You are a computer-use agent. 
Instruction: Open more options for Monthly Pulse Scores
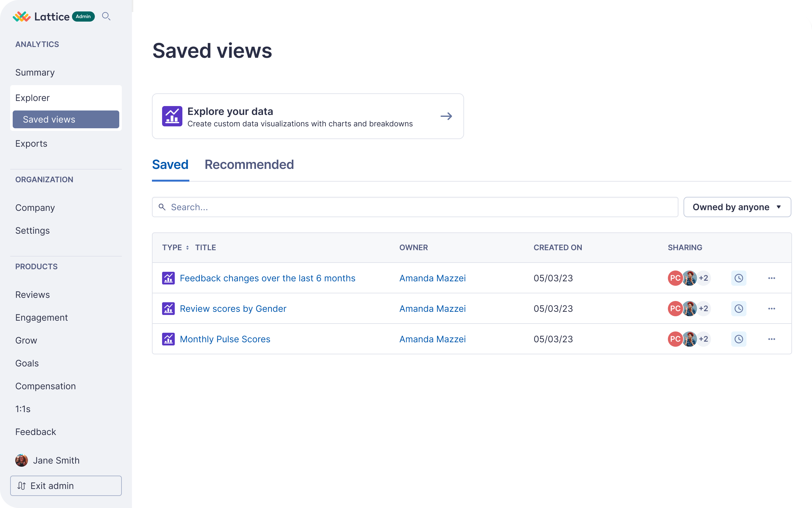[x=771, y=339]
